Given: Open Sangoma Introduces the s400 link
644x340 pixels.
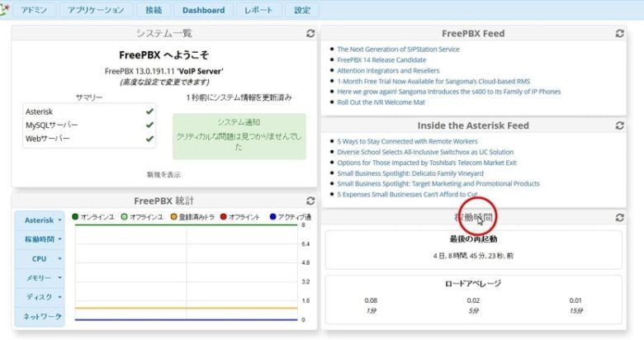Looking at the screenshot, I should coord(448,92).
